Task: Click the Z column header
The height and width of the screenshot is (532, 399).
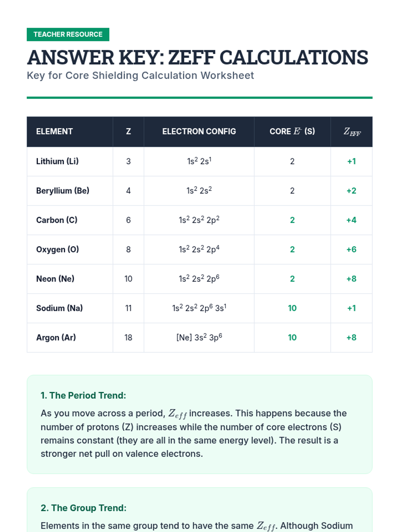Action: 128,132
